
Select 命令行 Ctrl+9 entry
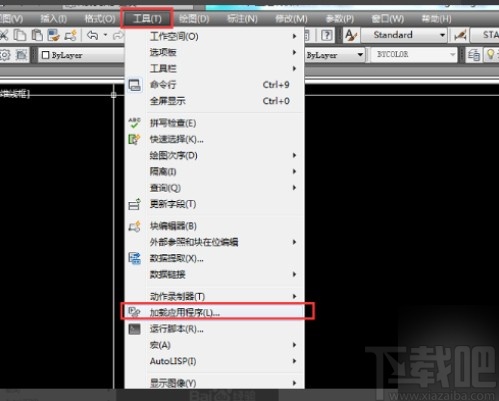tap(214, 85)
